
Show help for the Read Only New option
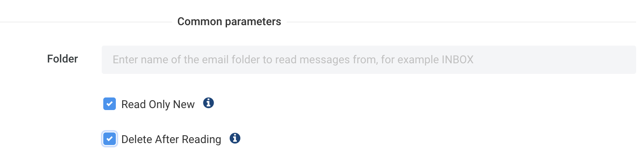pos(209,103)
